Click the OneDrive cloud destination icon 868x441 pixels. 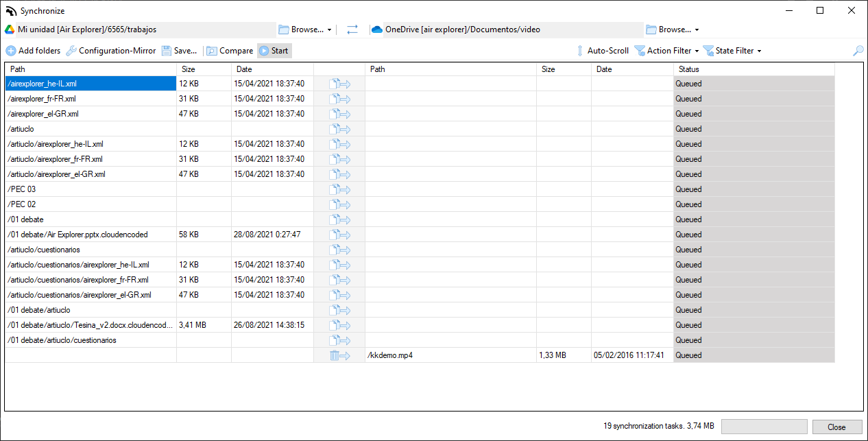(x=376, y=29)
